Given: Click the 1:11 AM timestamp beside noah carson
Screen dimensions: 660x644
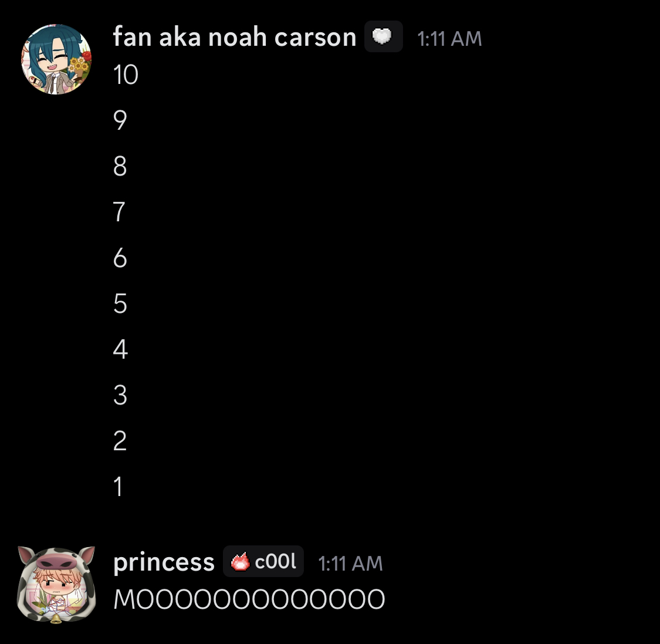Looking at the screenshot, I should click(449, 39).
